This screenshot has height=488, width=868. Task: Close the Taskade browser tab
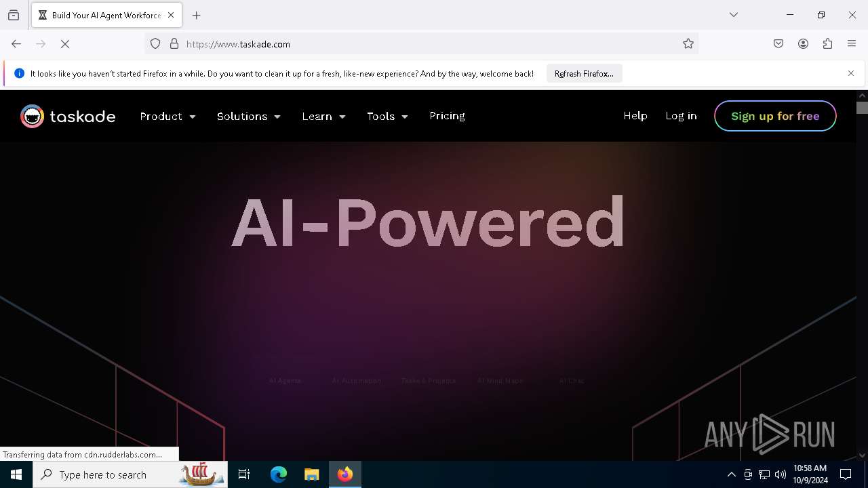click(x=171, y=15)
